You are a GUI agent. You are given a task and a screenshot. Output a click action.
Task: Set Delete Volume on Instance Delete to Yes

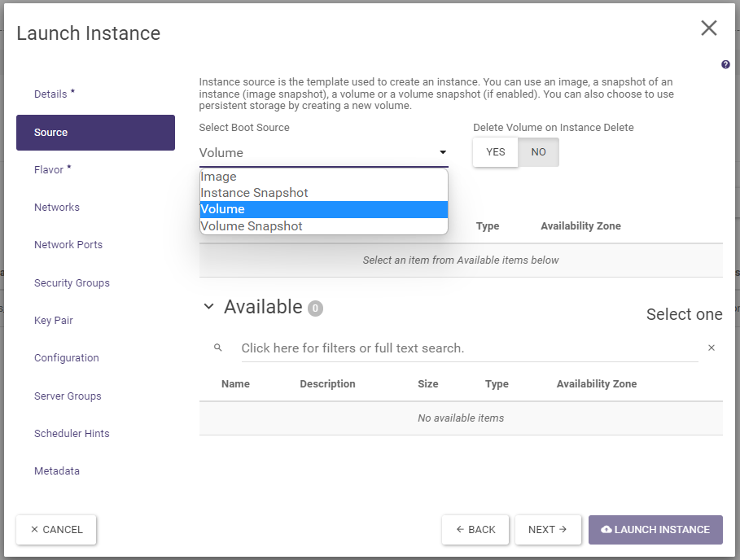[495, 152]
